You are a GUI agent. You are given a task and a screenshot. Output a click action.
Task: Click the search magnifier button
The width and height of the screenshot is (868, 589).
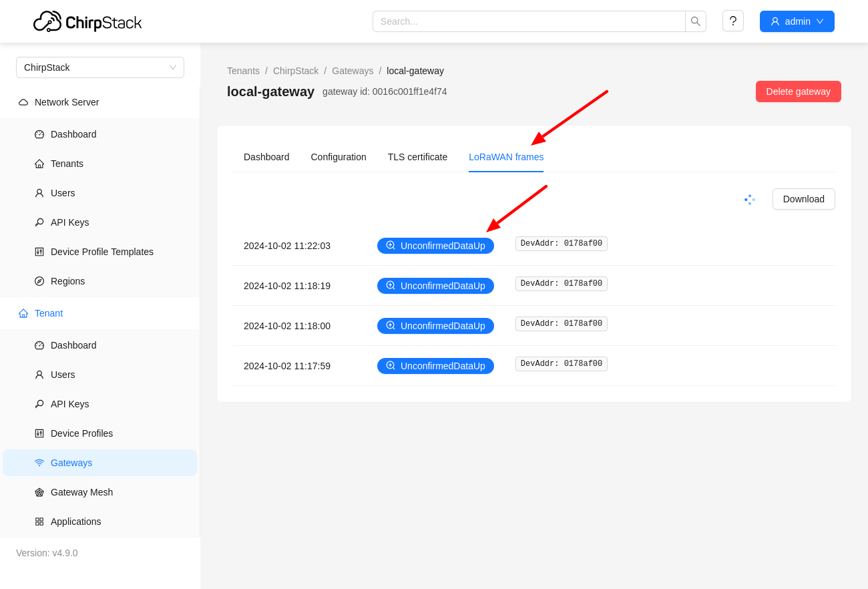(x=696, y=21)
